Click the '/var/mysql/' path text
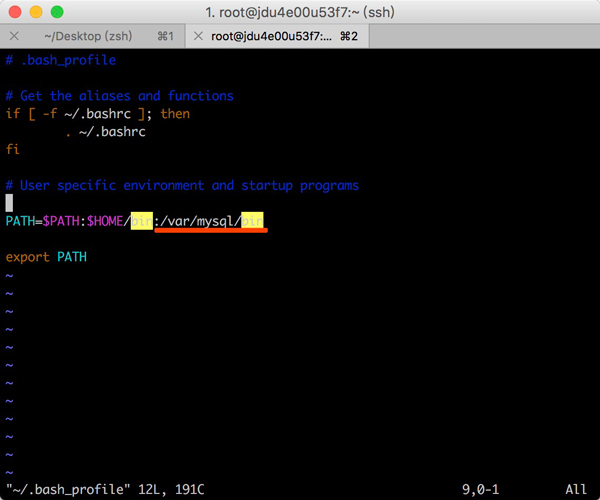The width and height of the screenshot is (600, 500). click(201, 221)
